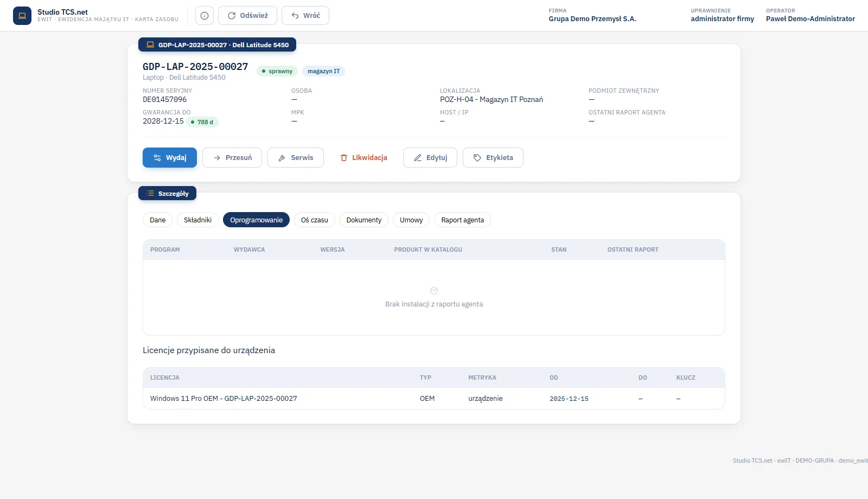Open the Serwis action
This screenshot has width=868, height=499.
click(x=296, y=158)
